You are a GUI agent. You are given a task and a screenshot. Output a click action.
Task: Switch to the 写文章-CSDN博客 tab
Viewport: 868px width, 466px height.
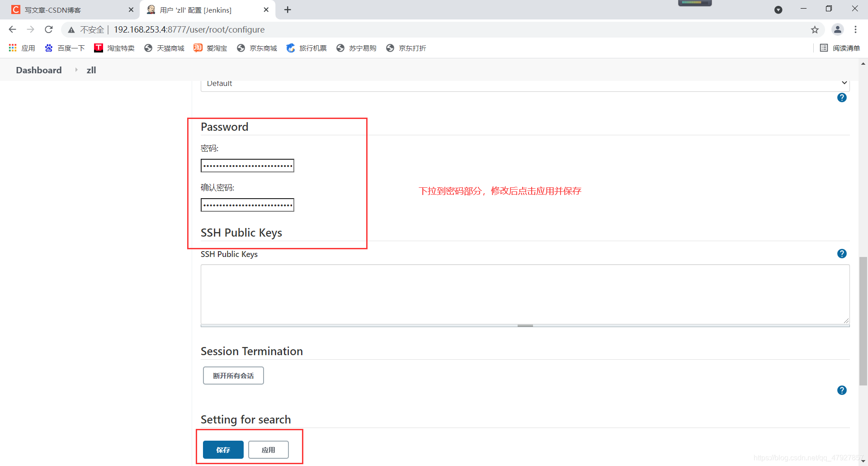[70, 10]
